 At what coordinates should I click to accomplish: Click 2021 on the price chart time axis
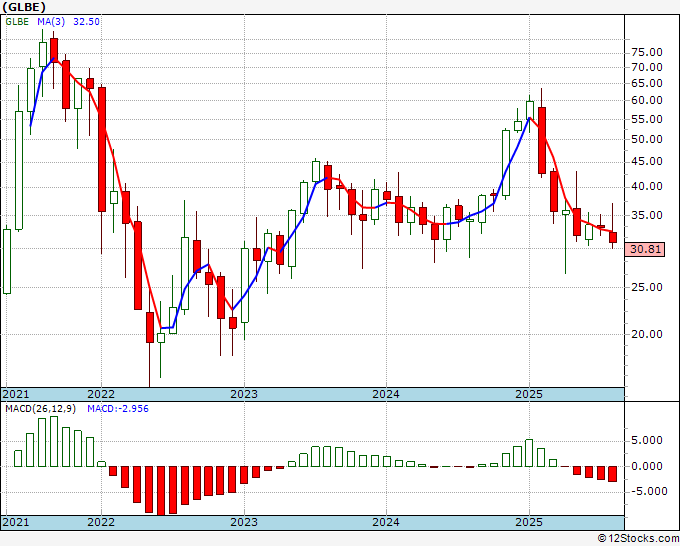(16, 394)
